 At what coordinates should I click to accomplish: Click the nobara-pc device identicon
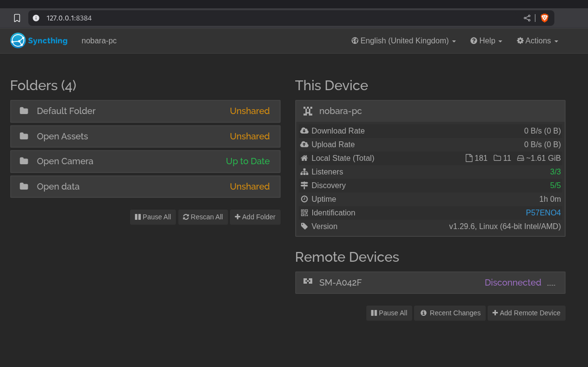308,111
